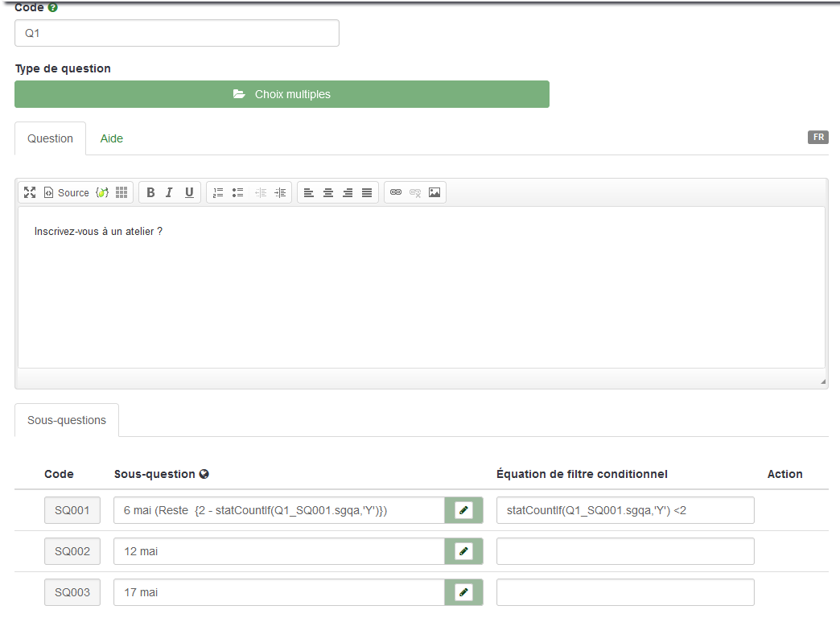Click the question Code field containing Q1
The image size is (840, 618).
177,33
